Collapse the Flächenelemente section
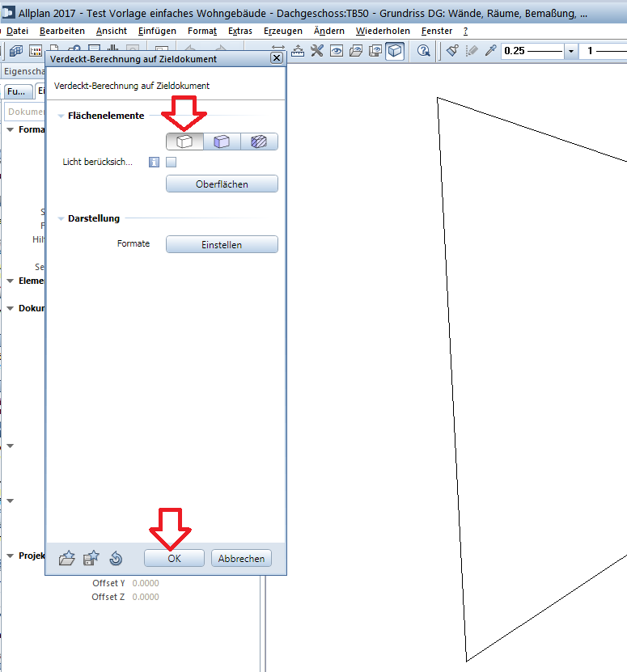The image size is (627, 672). [61, 116]
